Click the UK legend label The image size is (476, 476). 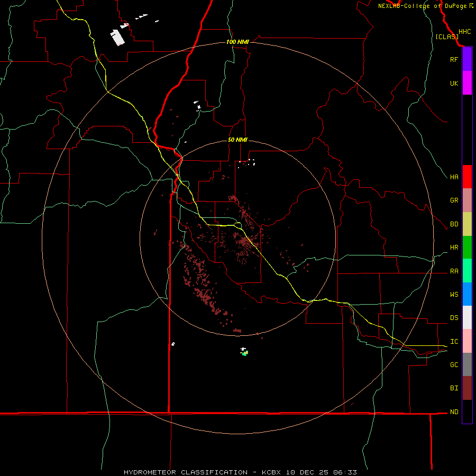454,83
